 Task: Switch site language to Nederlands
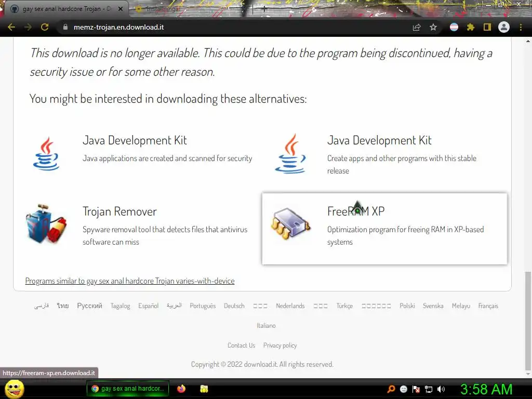pyautogui.click(x=290, y=305)
